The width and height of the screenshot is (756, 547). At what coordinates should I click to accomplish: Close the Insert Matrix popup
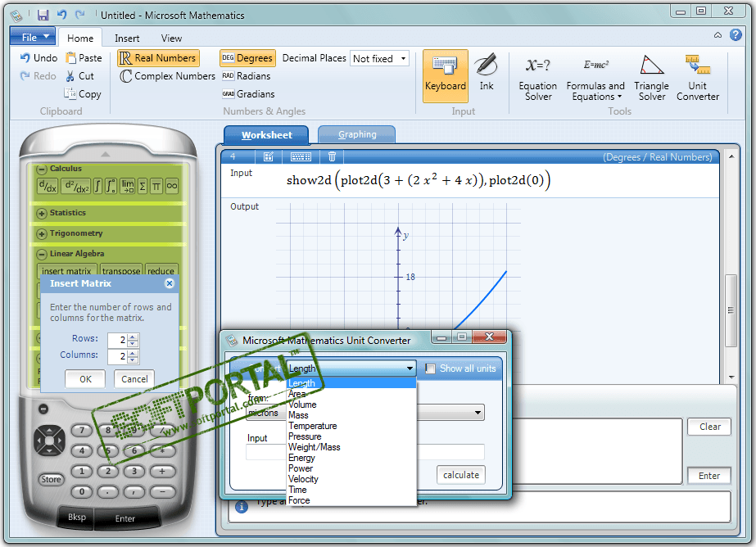(170, 283)
